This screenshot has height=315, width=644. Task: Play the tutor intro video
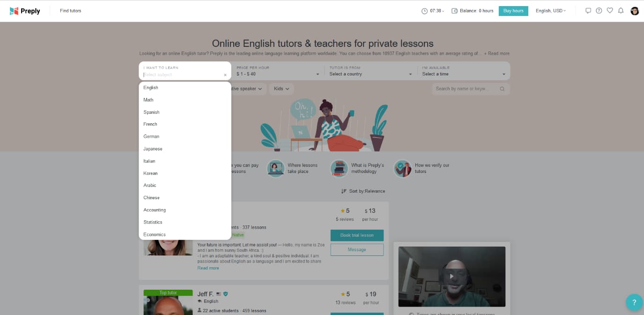click(452, 276)
